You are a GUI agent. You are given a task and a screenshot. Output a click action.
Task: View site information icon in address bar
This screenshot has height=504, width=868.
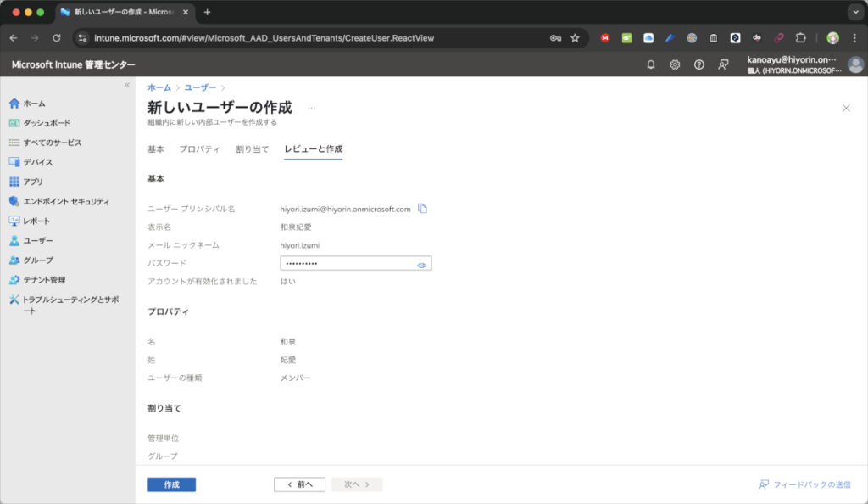[x=82, y=38]
